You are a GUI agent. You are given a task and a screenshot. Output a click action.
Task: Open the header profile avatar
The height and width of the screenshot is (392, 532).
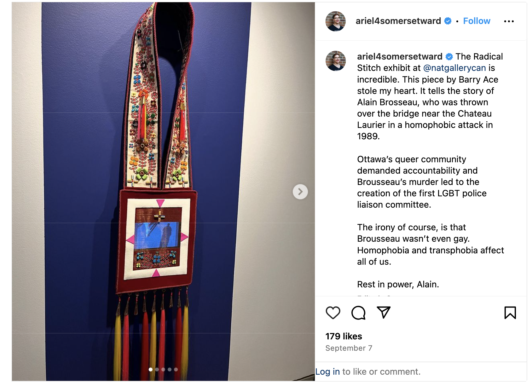tap(335, 21)
